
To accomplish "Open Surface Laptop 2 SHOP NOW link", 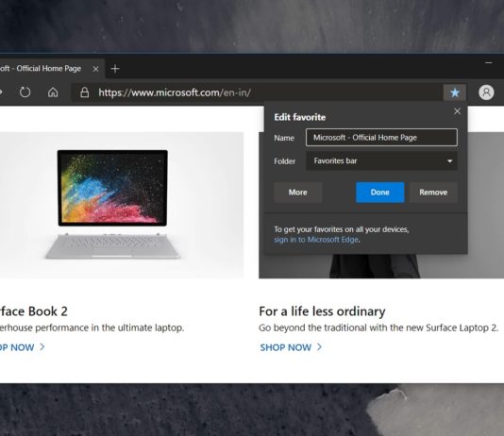I will click(x=291, y=347).
